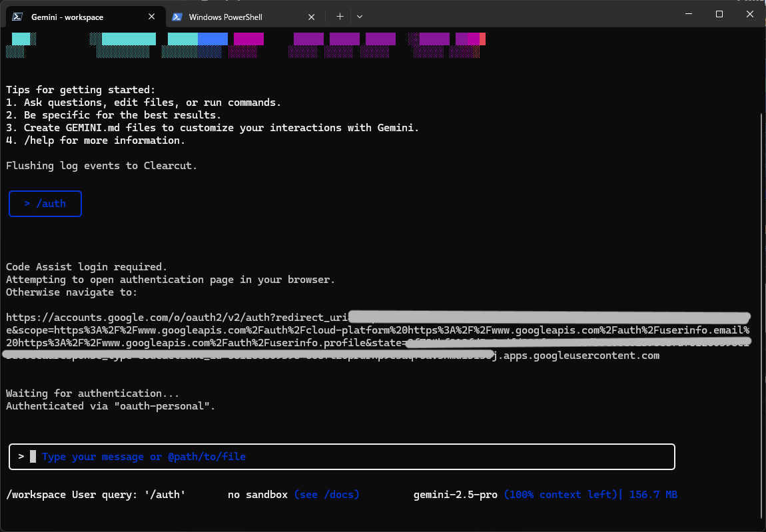Click the PowerShell icon on the second tab
The width and height of the screenshot is (766, 532).
click(x=177, y=17)
